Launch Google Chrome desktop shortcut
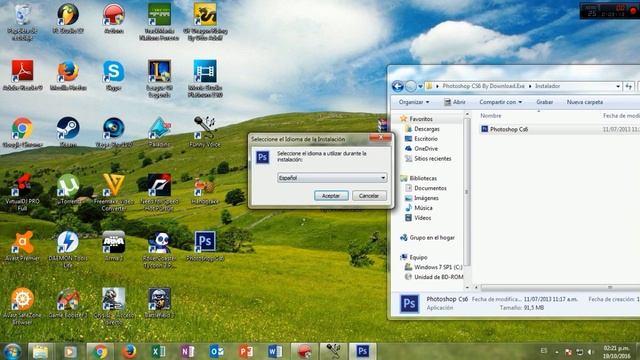Viewport: 640px width, 360px height. 22,132
